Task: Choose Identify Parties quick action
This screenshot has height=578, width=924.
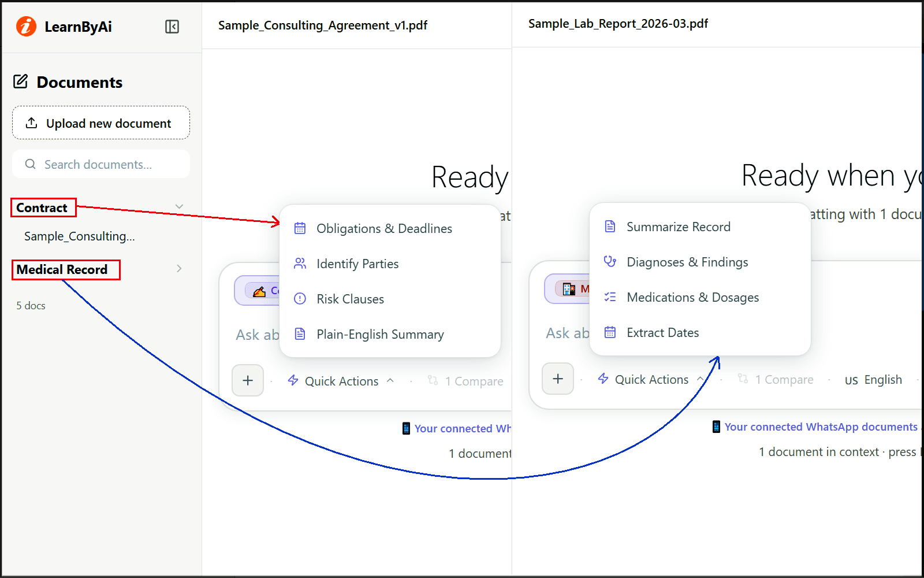Action: point(390,264)
